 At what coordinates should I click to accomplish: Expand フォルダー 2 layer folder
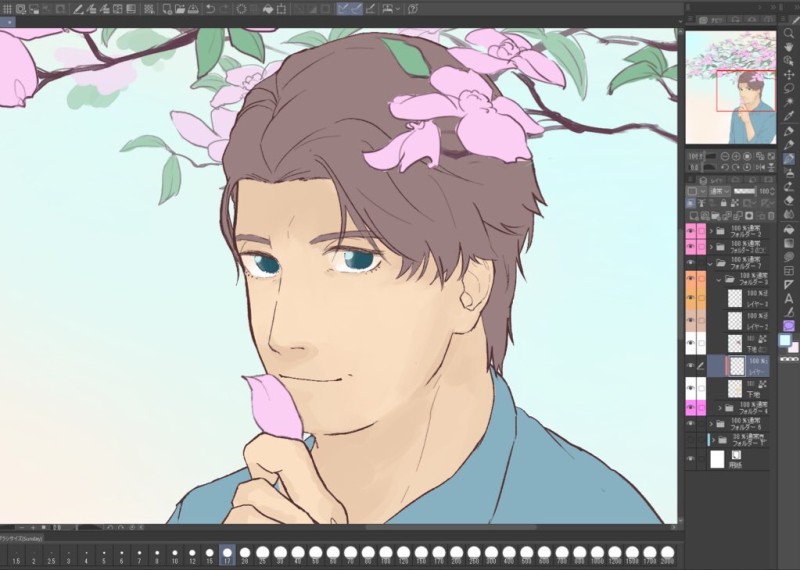(711, 231)
